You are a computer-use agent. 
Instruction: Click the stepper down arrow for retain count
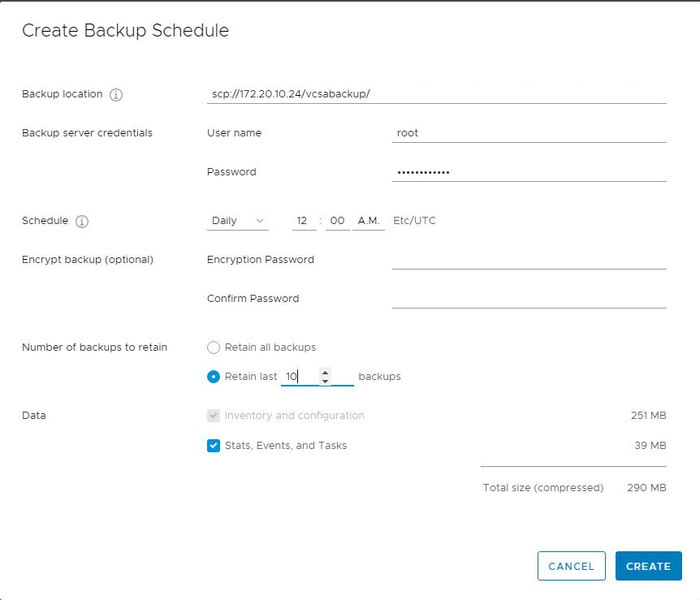coord(325,381)
